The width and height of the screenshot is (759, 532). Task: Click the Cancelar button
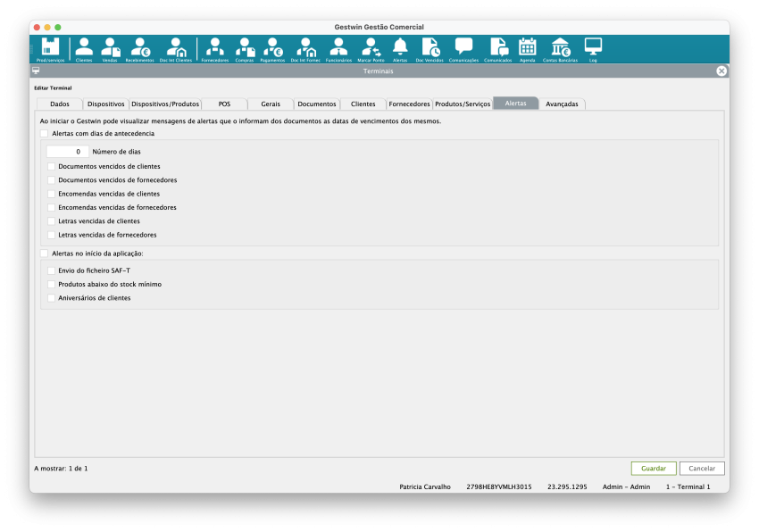coord(702,468)
